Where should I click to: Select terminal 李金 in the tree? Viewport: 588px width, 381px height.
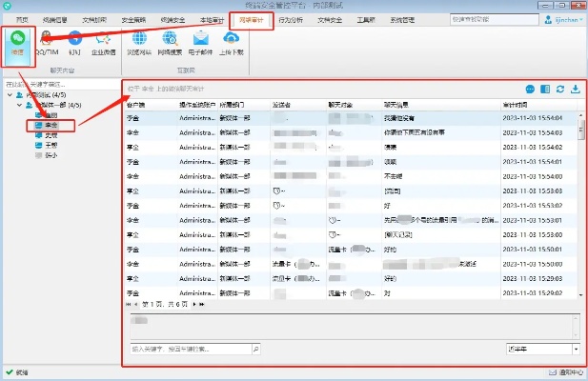click(47, 125)
